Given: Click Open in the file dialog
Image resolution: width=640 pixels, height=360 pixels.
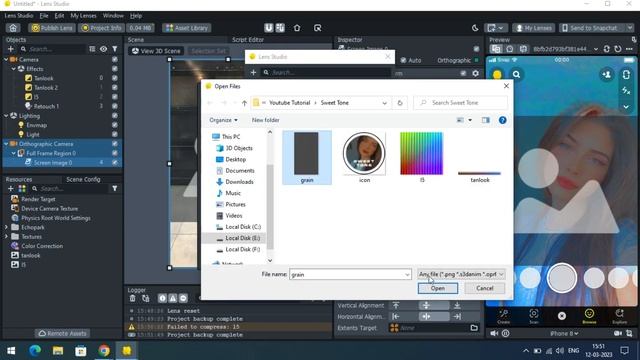Looking at the screenshot, I should click(x=438, y=288).
